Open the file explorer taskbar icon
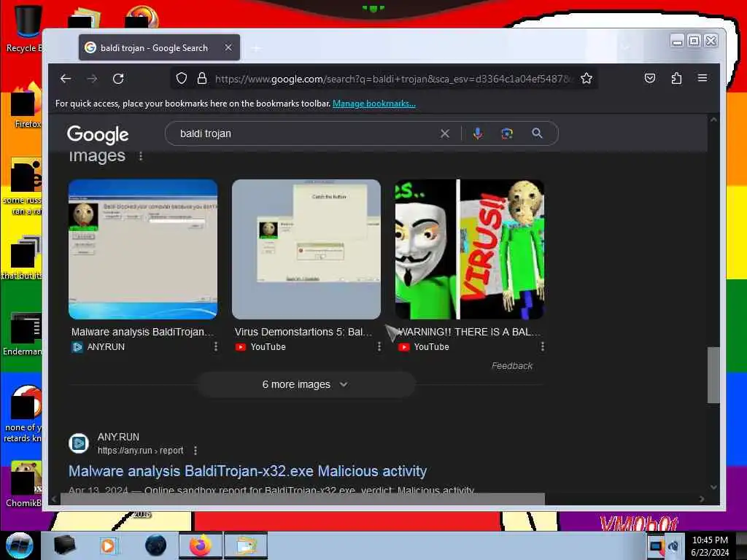 246,545
